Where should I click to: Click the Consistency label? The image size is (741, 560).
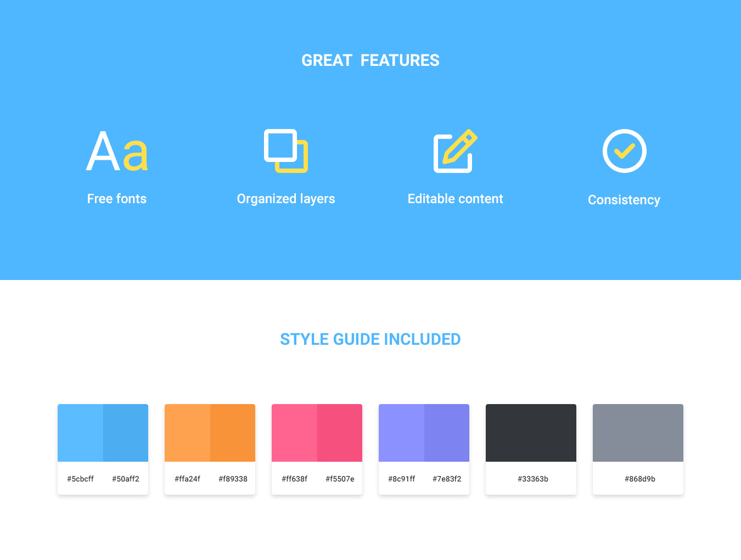coord(624,200)
